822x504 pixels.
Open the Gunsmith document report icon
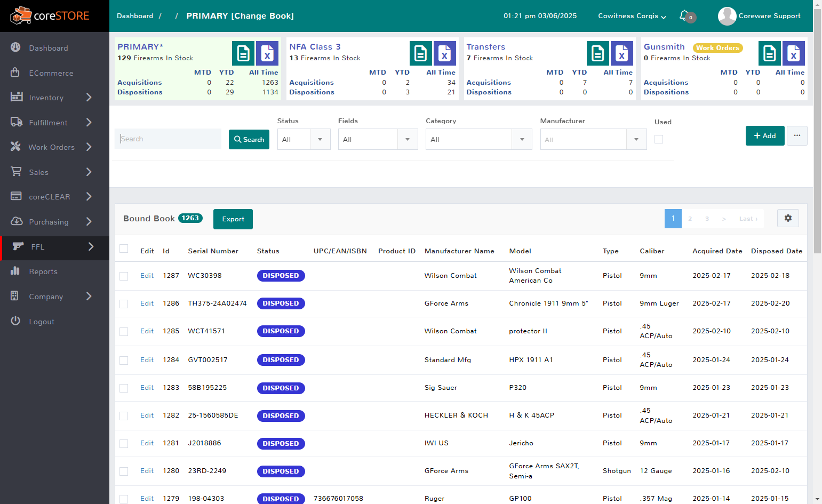pos(770,53)
